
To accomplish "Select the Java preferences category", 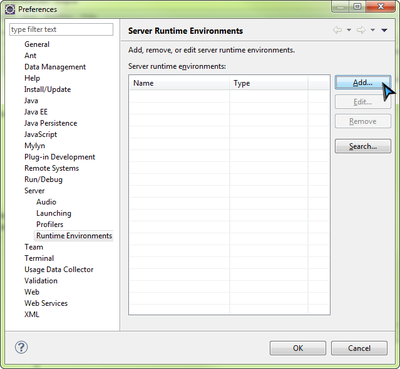I will tap(31, 100).
